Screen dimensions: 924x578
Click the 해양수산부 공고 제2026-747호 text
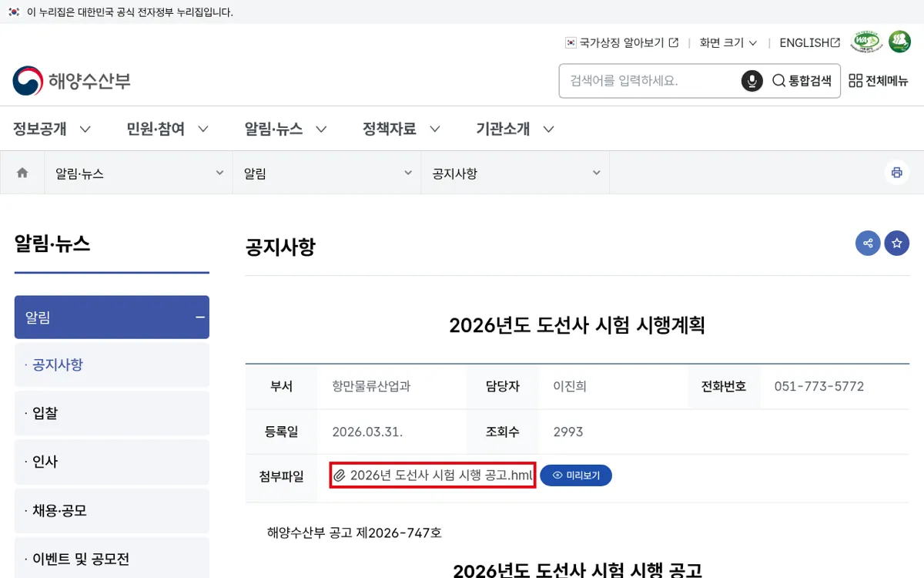[354, 533]
